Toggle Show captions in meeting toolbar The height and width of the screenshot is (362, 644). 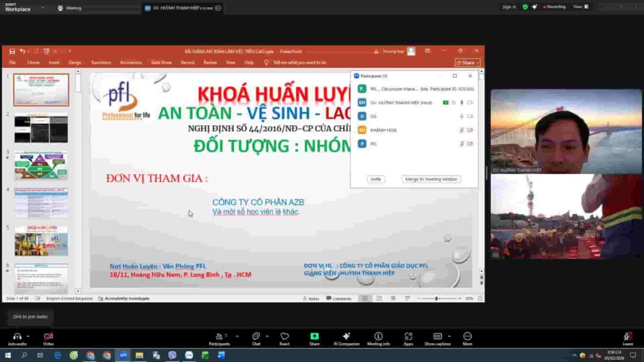(437, 336)
